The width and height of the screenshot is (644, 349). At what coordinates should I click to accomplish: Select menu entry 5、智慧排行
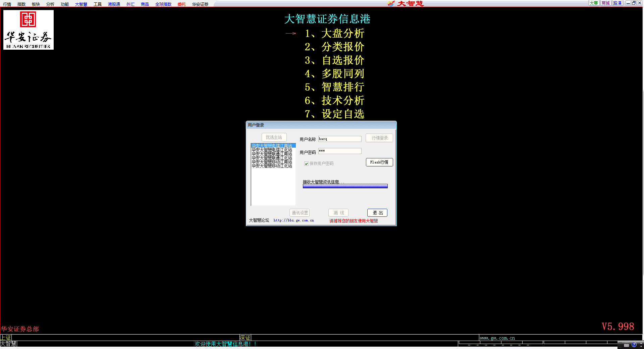coord(334,87)
